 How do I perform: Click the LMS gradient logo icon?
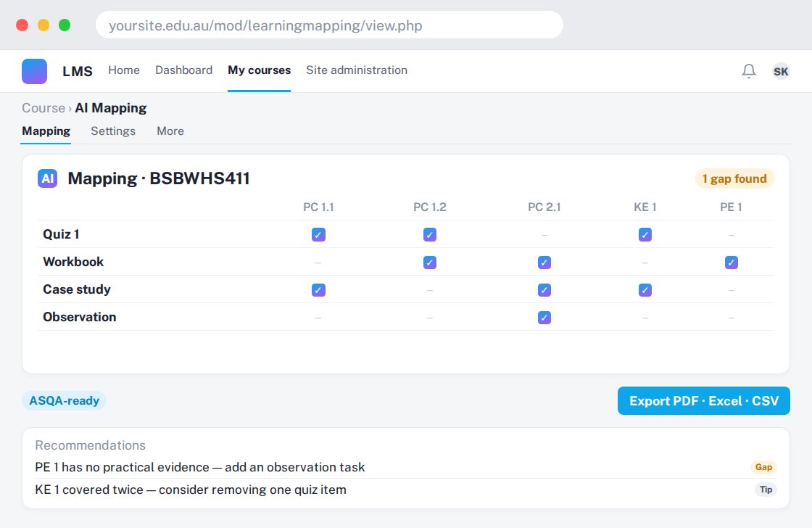(34, 71)
